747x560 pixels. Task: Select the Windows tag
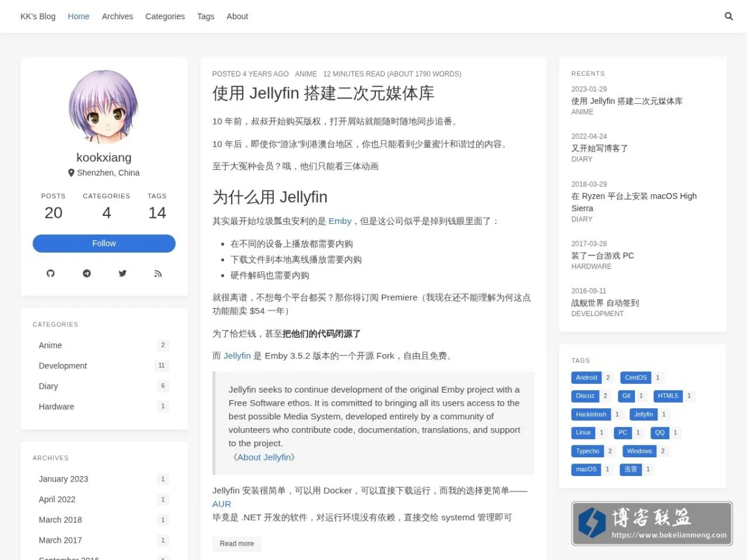tap(639, 451)
